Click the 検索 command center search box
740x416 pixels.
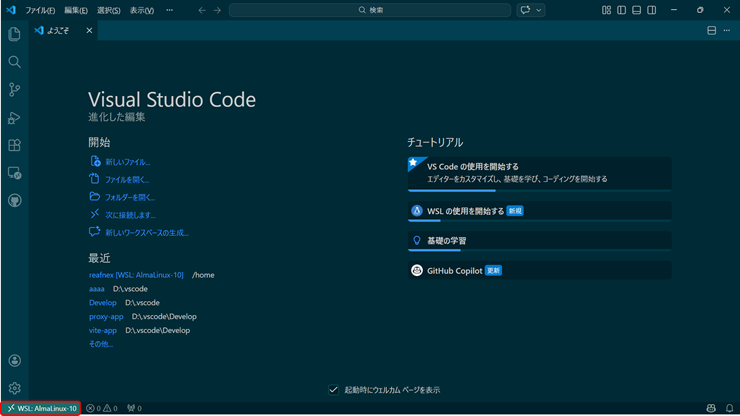point(371,10)
